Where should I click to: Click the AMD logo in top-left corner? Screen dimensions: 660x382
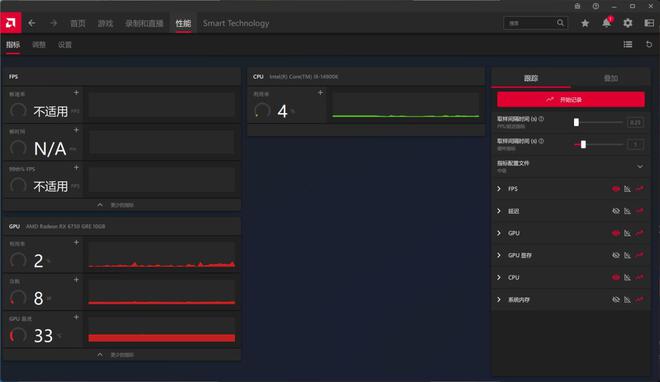coord(11,23)
